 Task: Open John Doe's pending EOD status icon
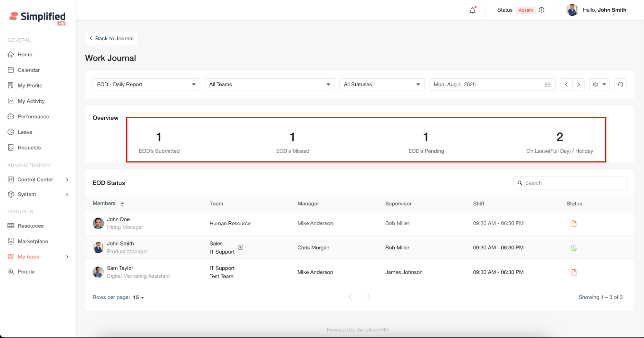[574, 223]
